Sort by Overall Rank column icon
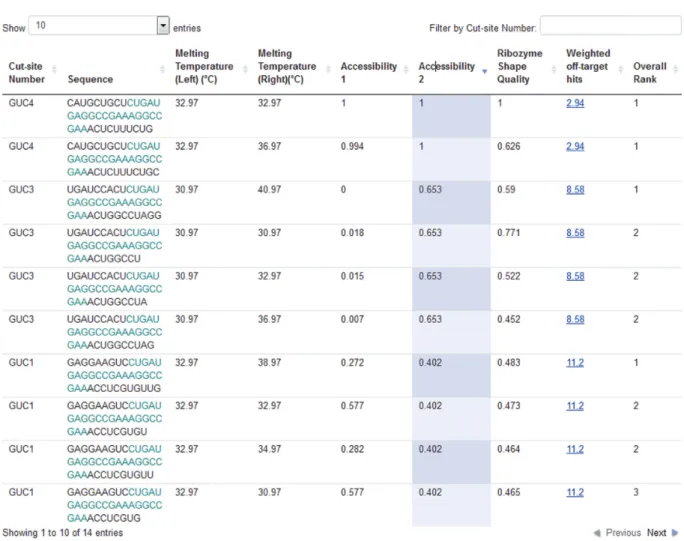Screen dimensions: 684x541 [676, 69]
